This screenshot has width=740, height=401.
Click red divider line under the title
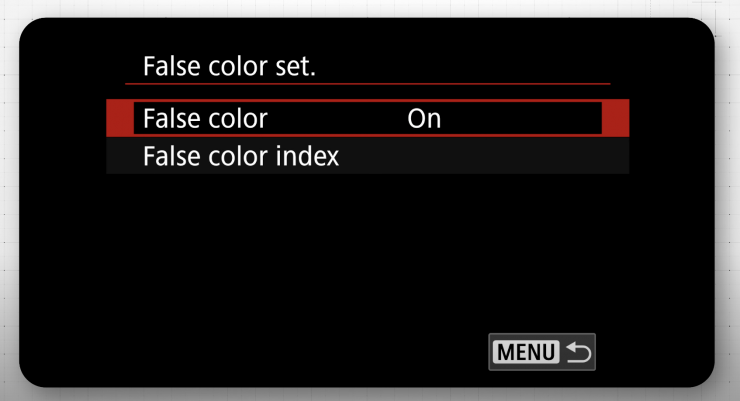tap(367, 83)
